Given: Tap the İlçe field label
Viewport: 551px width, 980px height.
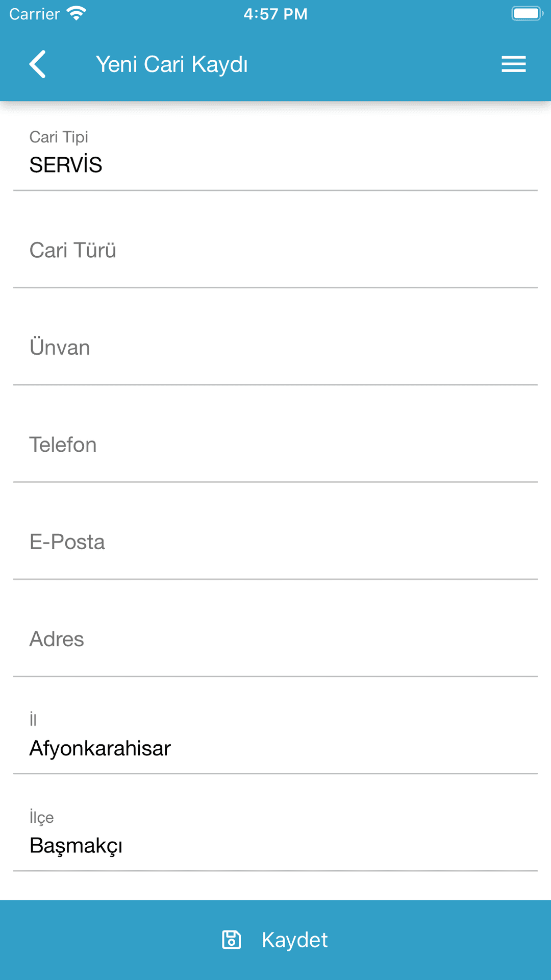Looking at the screenshot, I should 41,817.
